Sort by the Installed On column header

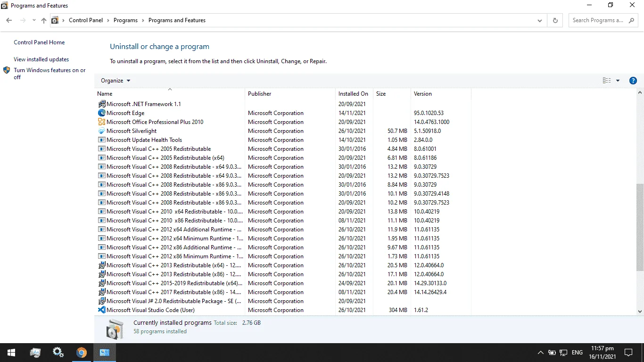coord(354,94)
